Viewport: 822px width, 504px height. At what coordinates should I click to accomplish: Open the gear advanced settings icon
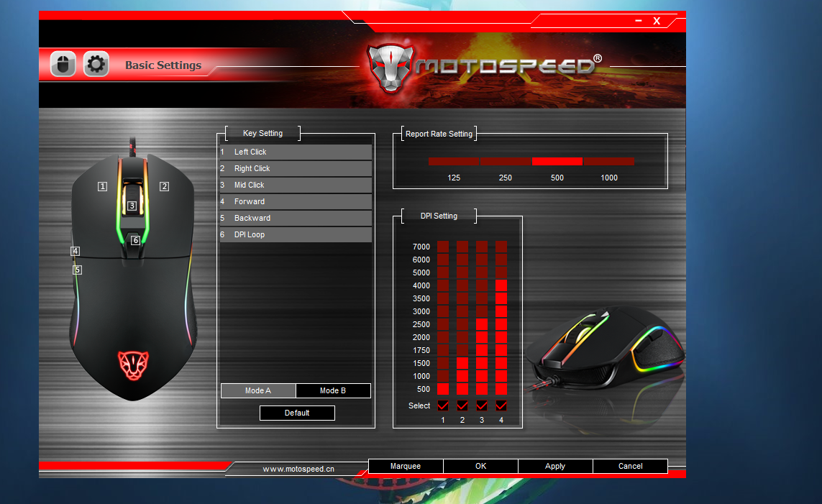96,65
